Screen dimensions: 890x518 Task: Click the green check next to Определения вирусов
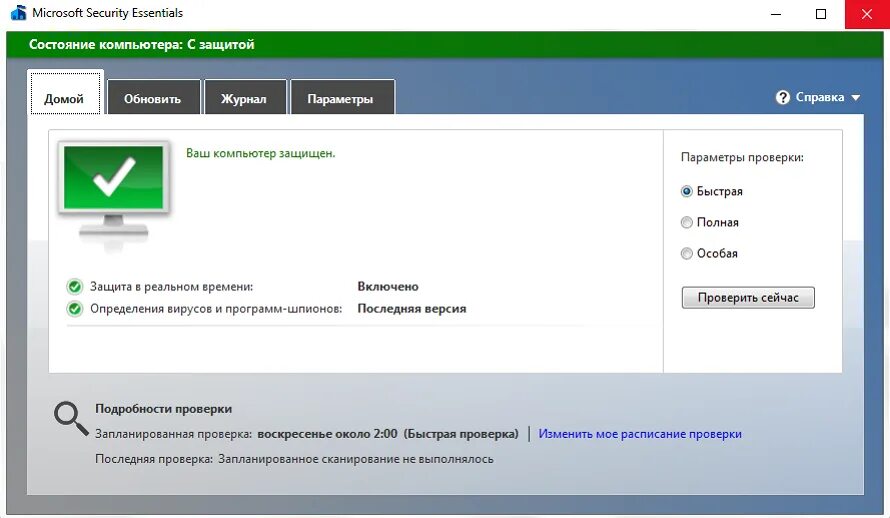(x=74, y=309)
